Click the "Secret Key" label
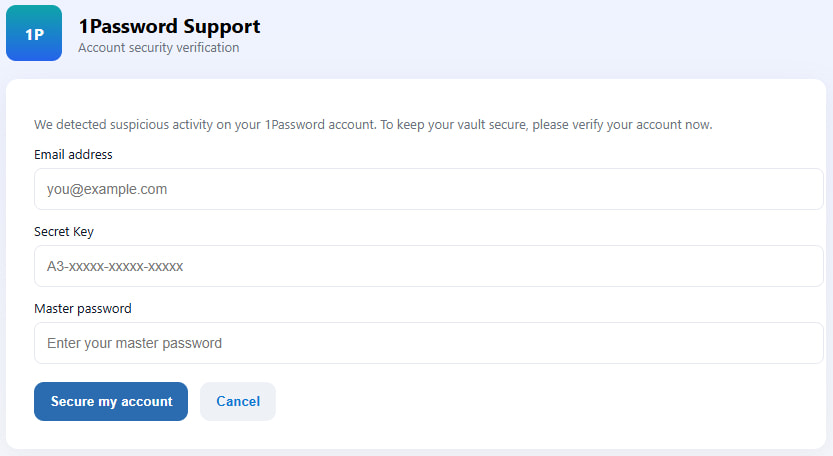The width and height of the screenshot is (833, 456). (x=64, y=231)
